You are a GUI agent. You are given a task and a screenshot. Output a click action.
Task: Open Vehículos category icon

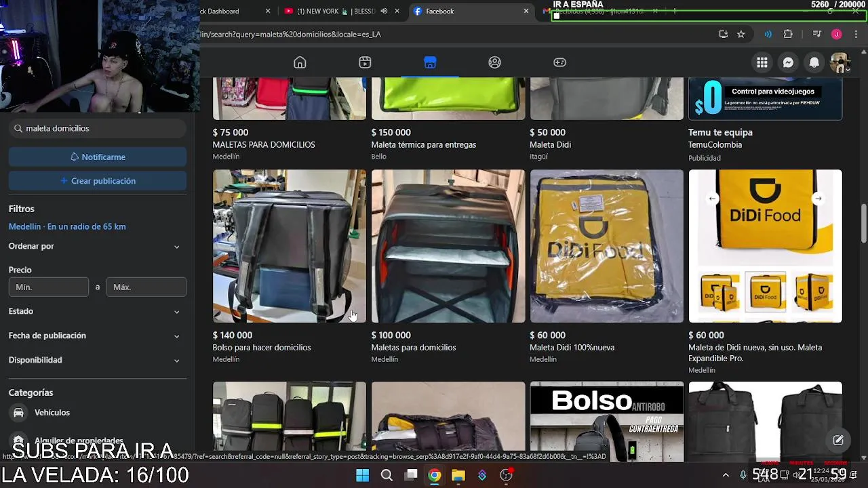[18, 412]
